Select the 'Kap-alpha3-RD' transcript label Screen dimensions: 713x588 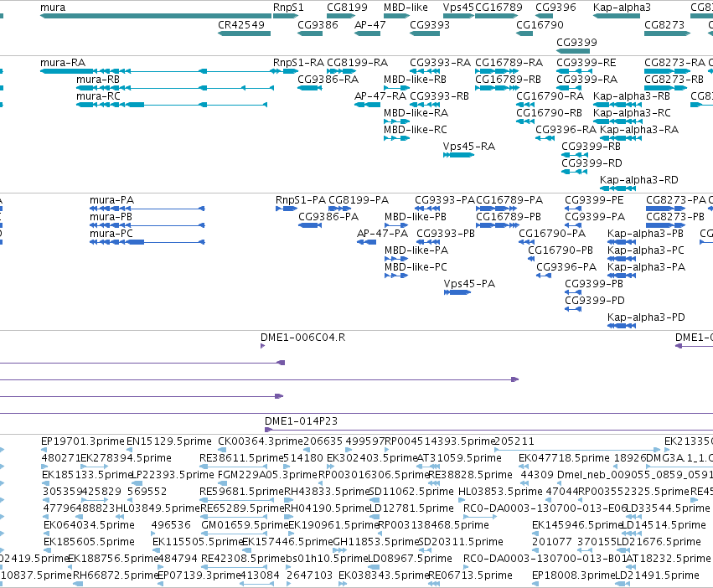click(639, 180)
